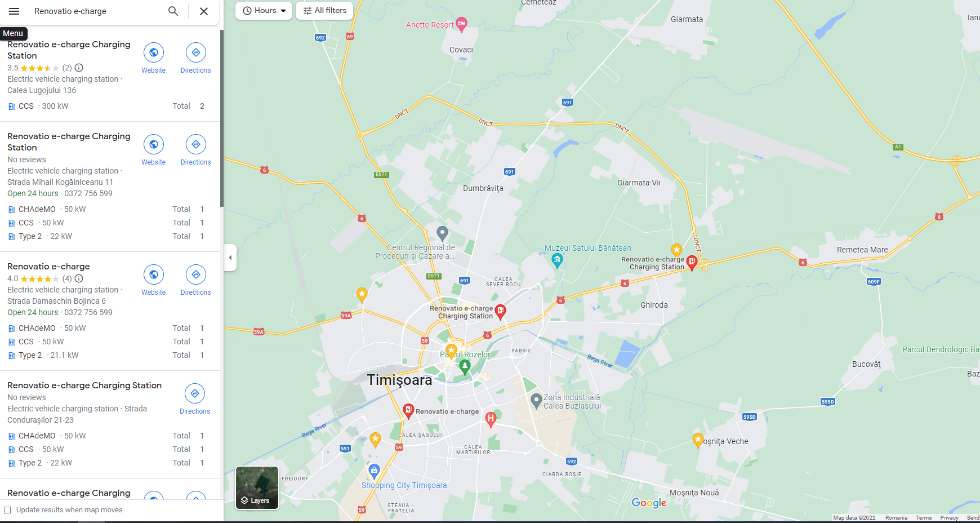Screen dimensions: 980x523
Task: Open the hamburger Menu icon
Action: [14, 11]
